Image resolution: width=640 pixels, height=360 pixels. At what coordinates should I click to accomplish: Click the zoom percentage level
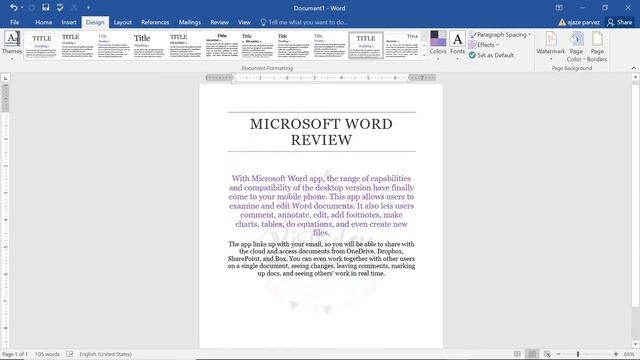point(629,354)
